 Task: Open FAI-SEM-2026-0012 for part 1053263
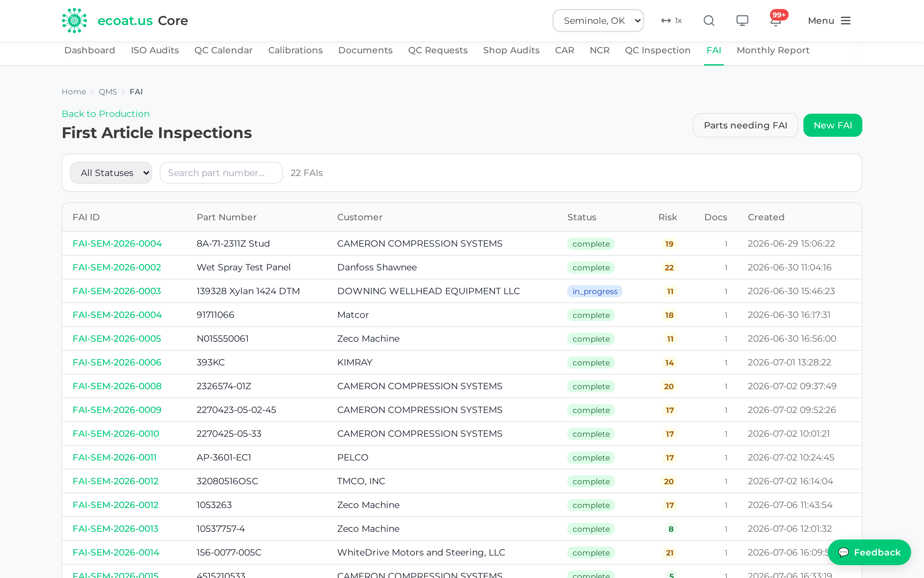pos(116,504)
